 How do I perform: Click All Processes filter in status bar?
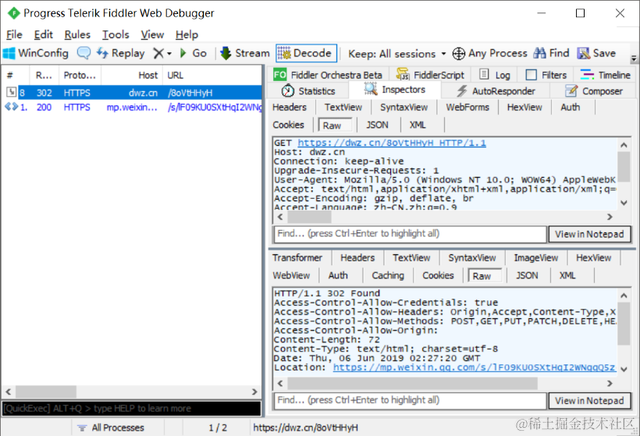(x=111, y=428)
